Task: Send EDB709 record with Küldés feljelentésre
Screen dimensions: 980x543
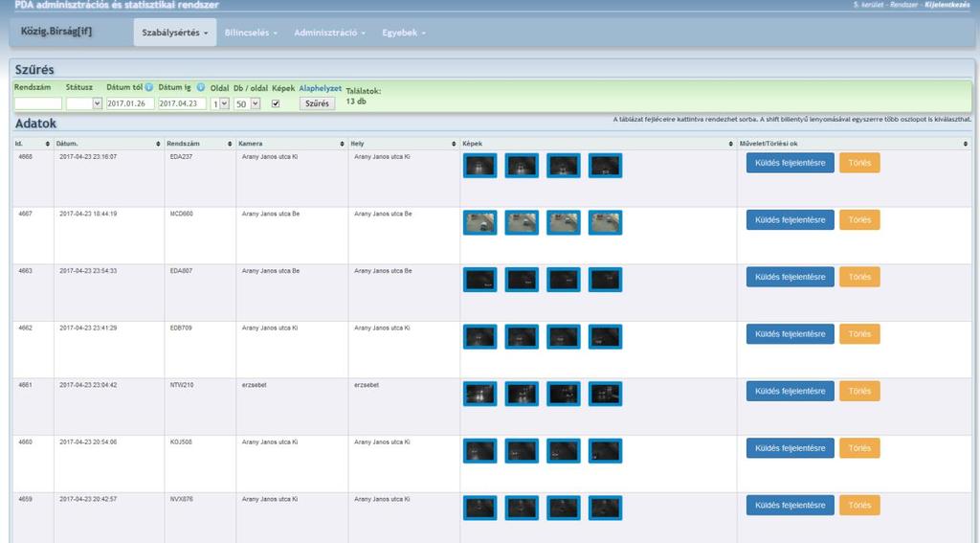Action: [x=790, y=334]
